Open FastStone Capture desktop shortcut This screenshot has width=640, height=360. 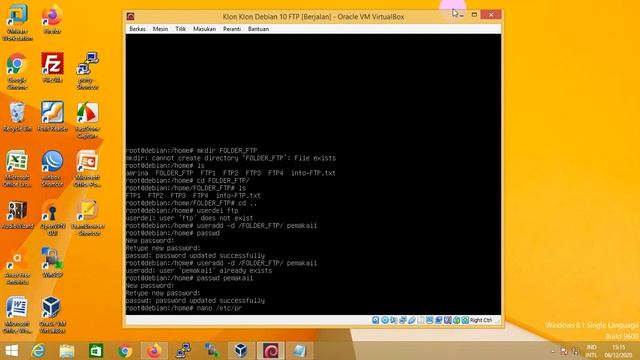[87, 120]
